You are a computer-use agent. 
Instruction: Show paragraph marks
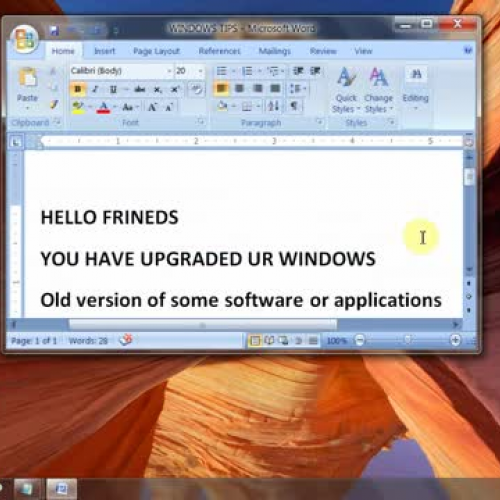pos(294,107)
